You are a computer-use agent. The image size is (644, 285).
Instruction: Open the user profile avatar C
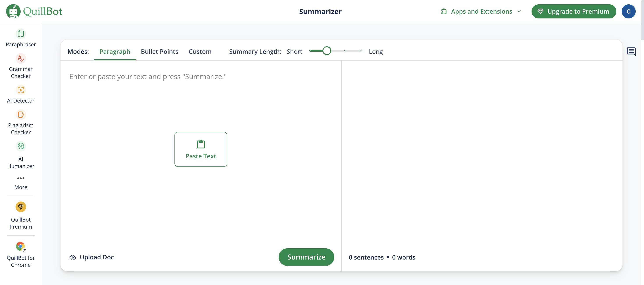click(x=628, y=11)
